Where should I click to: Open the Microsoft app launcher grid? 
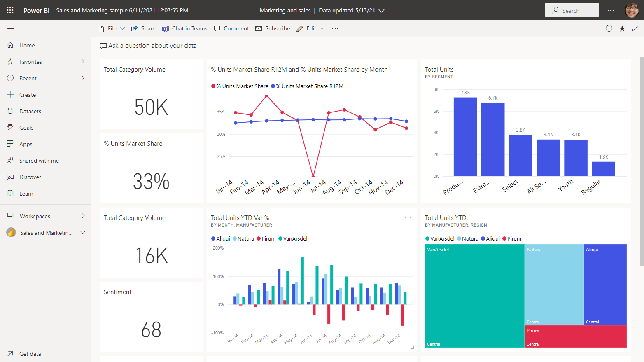tap(10, 10)
